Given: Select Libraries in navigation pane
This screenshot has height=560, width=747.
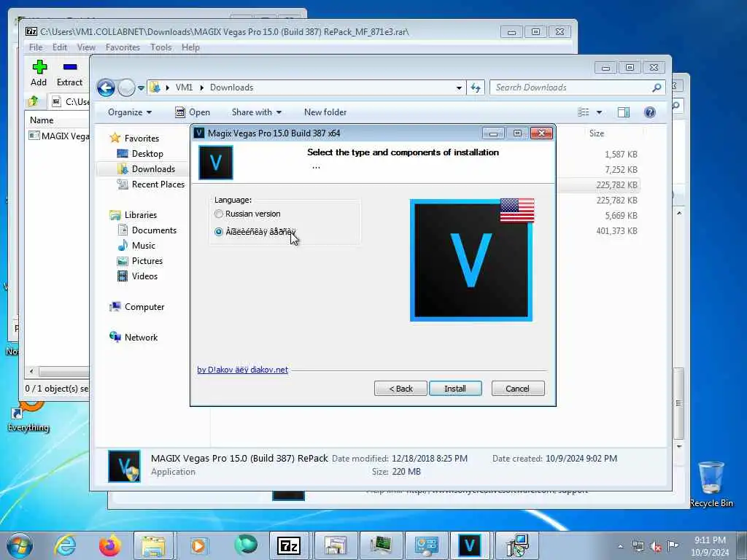Looking at the screenshot, I should pos(133,215).
